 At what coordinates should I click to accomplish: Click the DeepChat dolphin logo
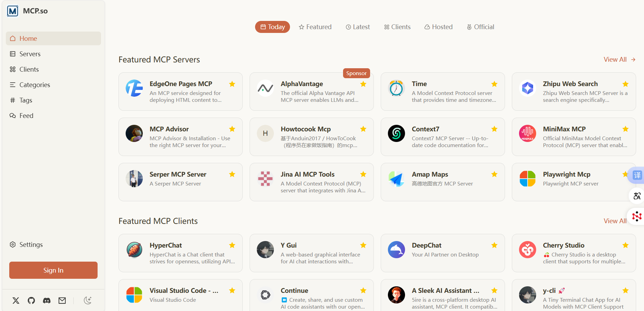pyautogui.click(x=396, y=250)
